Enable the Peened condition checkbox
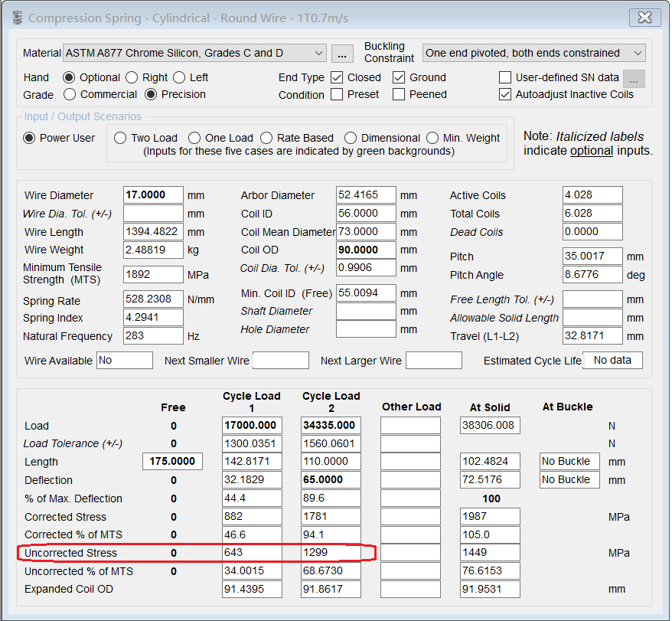This screenshot has height=621, width=672. pos(399,94)
